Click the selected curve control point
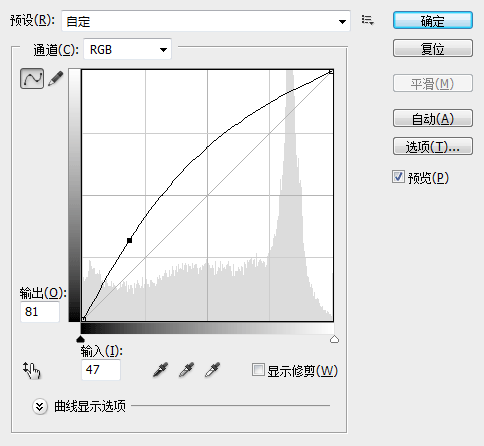The width and height of the screenshot is (484, 446). click(x=130, y=240)
